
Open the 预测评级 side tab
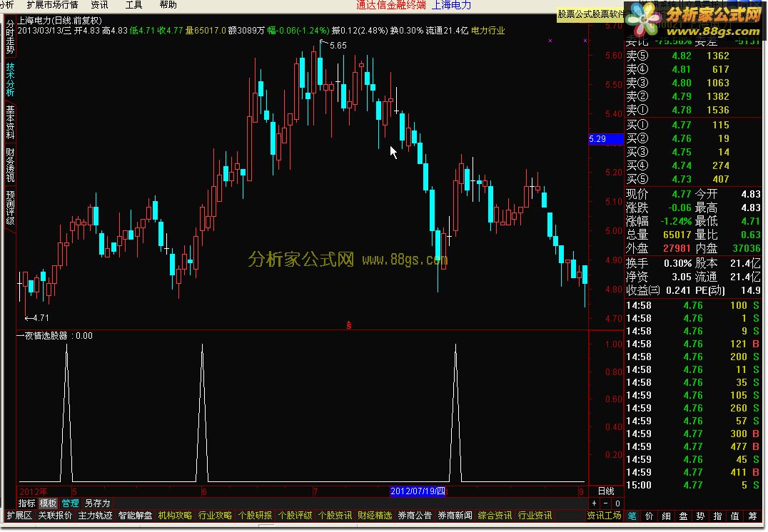pyautogui.click(x=10, y=208)
